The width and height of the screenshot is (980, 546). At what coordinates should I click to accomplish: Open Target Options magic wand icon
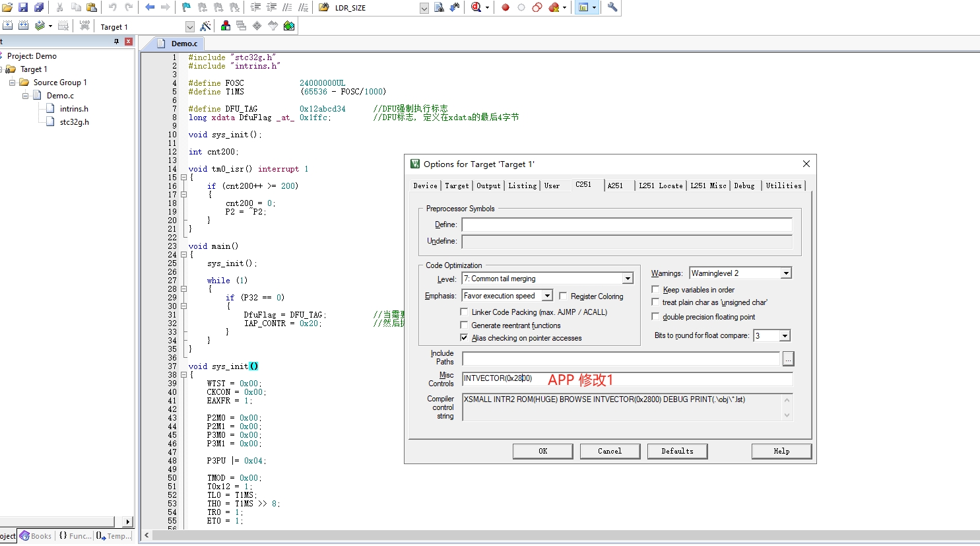coord(205,26)
